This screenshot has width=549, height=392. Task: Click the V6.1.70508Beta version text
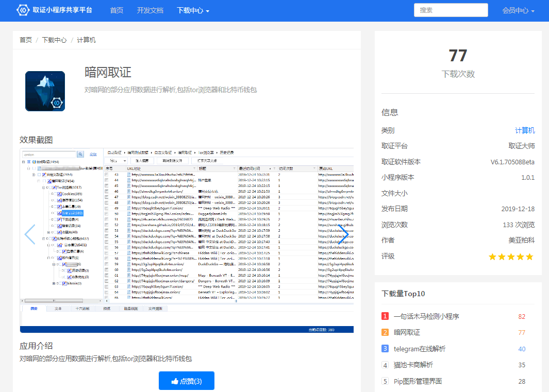point(512,162)
